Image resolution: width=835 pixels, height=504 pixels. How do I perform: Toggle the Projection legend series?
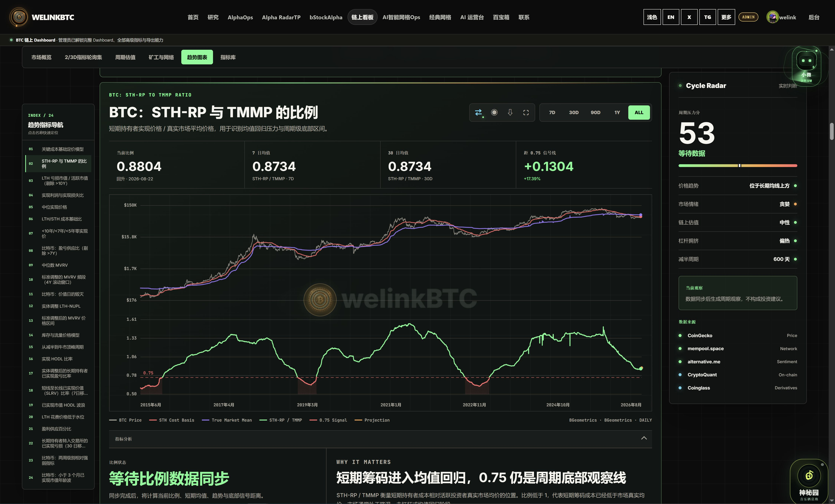pos(372,420)
